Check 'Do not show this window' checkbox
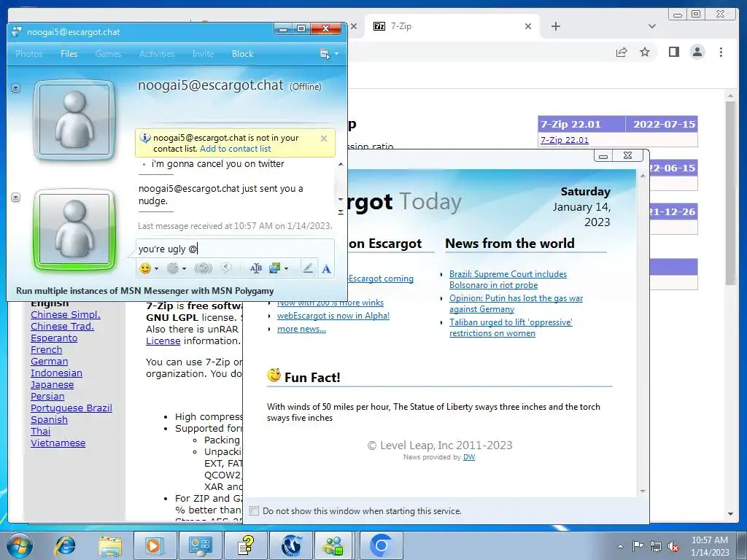Image resolution: width=747 pixels, height=560 pixels. pyautogui.click(x=255, y=511)
